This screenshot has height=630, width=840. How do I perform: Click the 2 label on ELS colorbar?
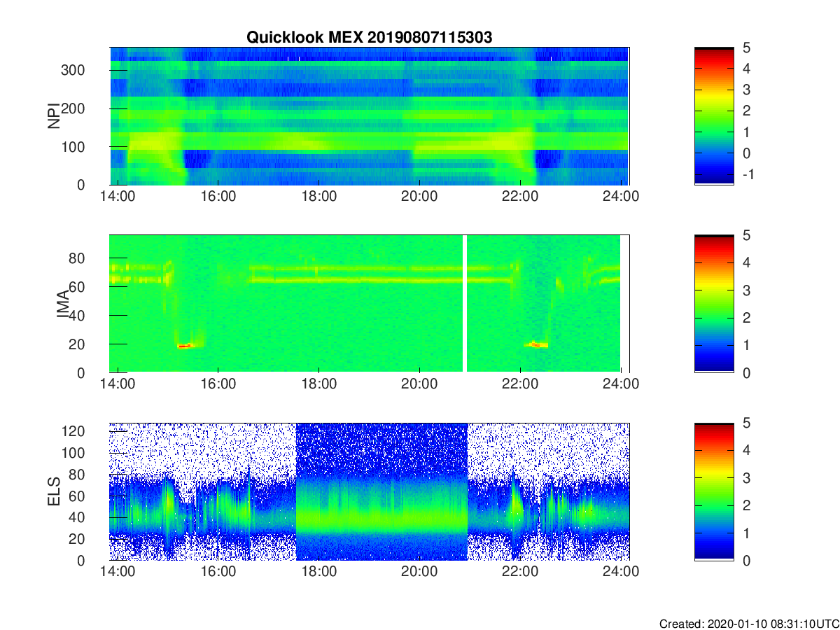[745, 505]
